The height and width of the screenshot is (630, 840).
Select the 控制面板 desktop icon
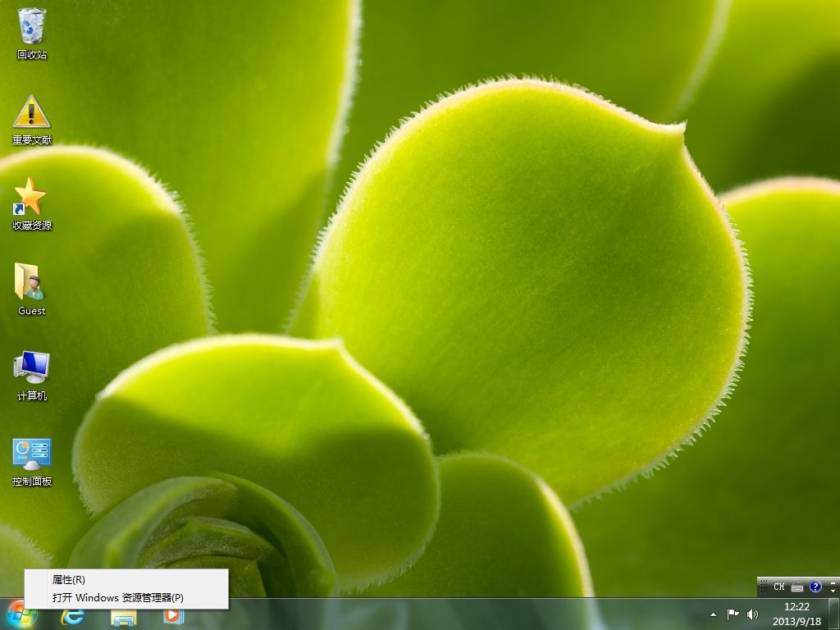tap(32, 462)
